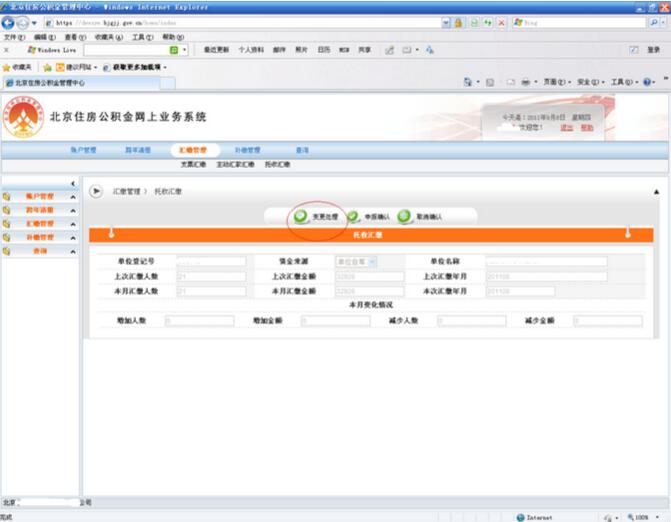Click the 个人资料 Windows Live toolbar link

click(x=251, y=50)
